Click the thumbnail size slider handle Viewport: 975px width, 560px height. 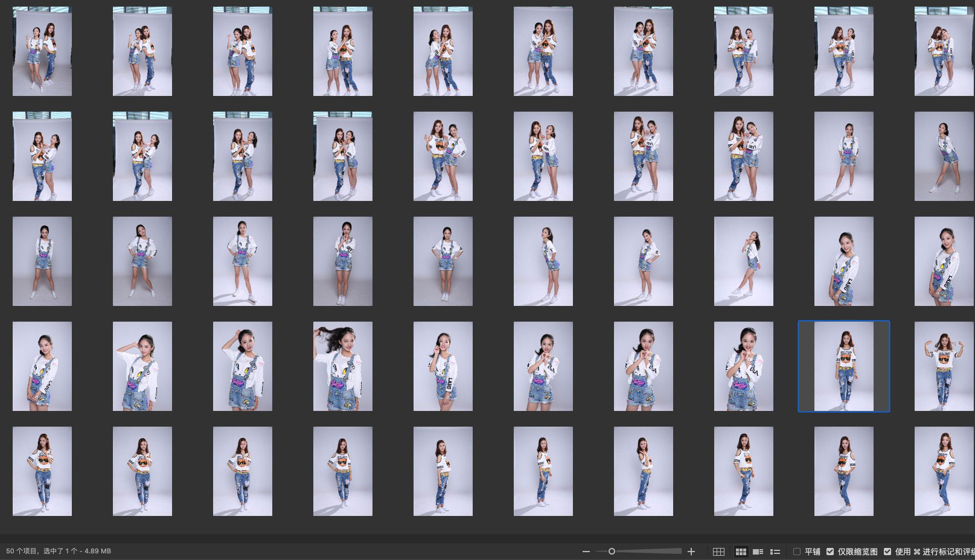tap(612, 552)
